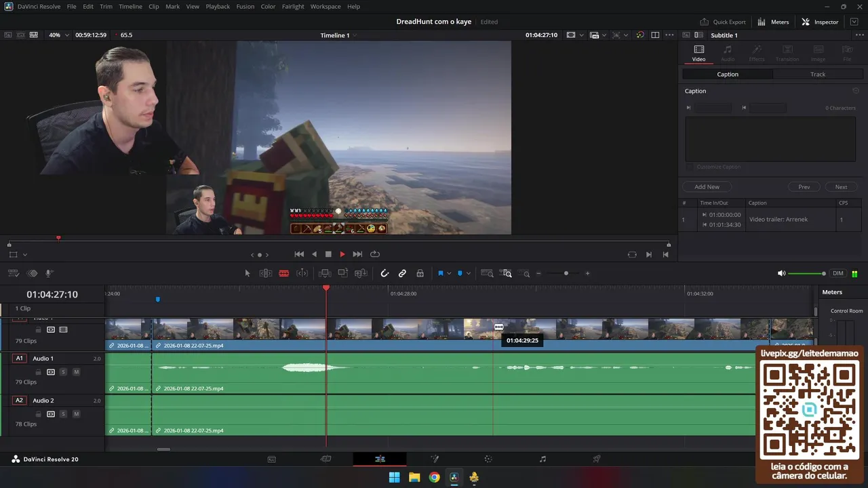The height and width of the screenshot is (488, 868).
Task: Click the caption text input area
Action: [770, 139]
